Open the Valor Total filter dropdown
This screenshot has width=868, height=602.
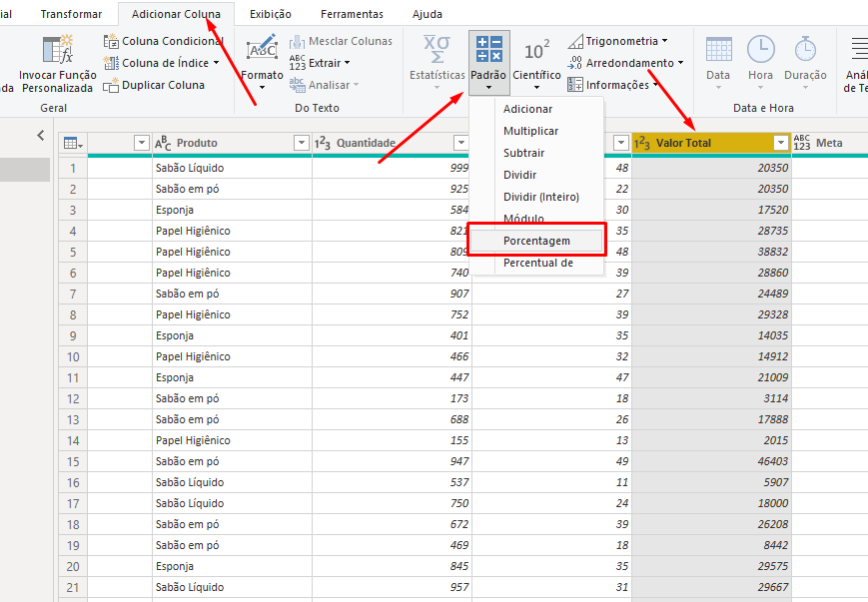click(781, 143)
